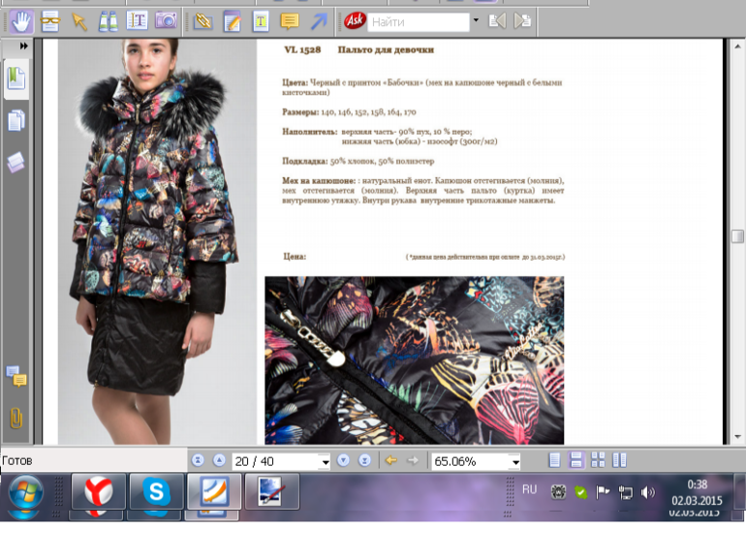Open the Ask search box dropdown arrow
This screenshot has width=746, height=560.
[x=475, y=20]
